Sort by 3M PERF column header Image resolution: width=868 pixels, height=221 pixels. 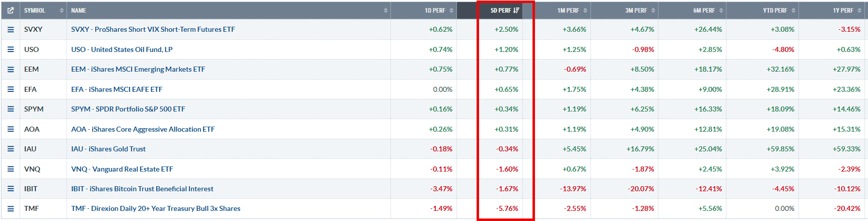coord(640,10)
